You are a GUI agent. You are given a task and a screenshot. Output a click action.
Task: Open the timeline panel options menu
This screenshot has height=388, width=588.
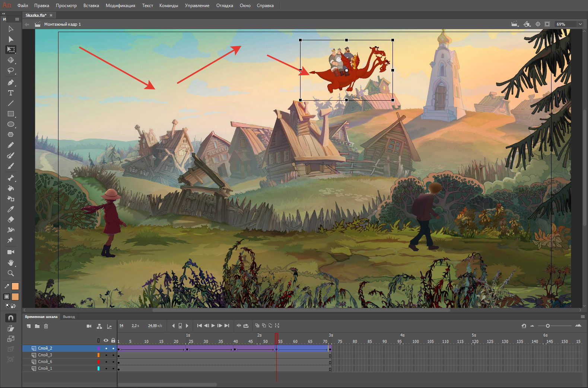point(583,316)
